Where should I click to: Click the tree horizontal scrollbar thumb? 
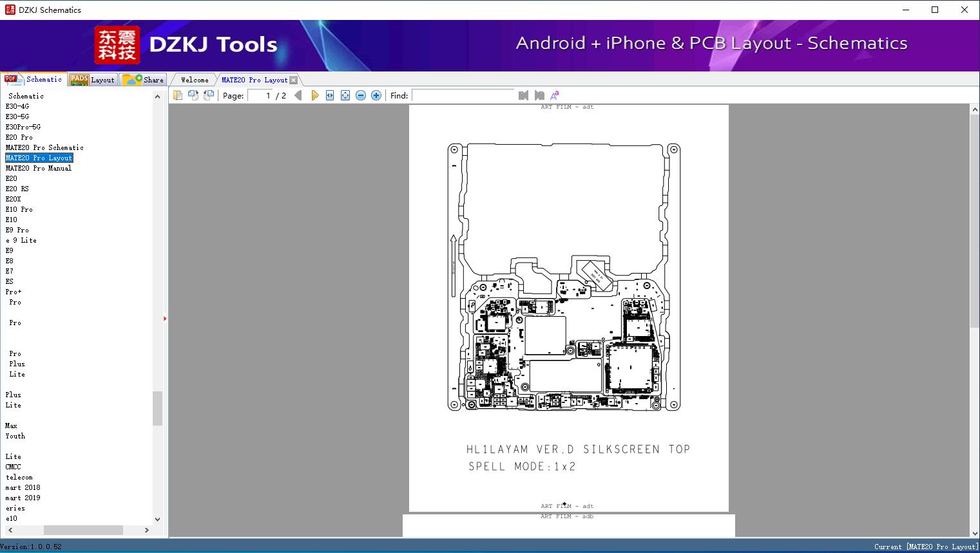(x=83, y=530)
